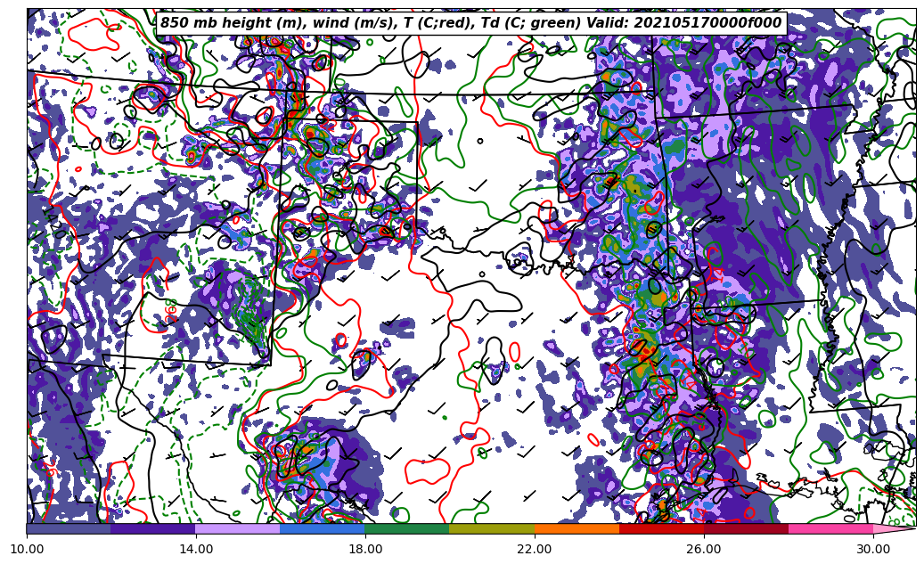Click the 10.00 colorbar tick label

(x=27, y=549)
